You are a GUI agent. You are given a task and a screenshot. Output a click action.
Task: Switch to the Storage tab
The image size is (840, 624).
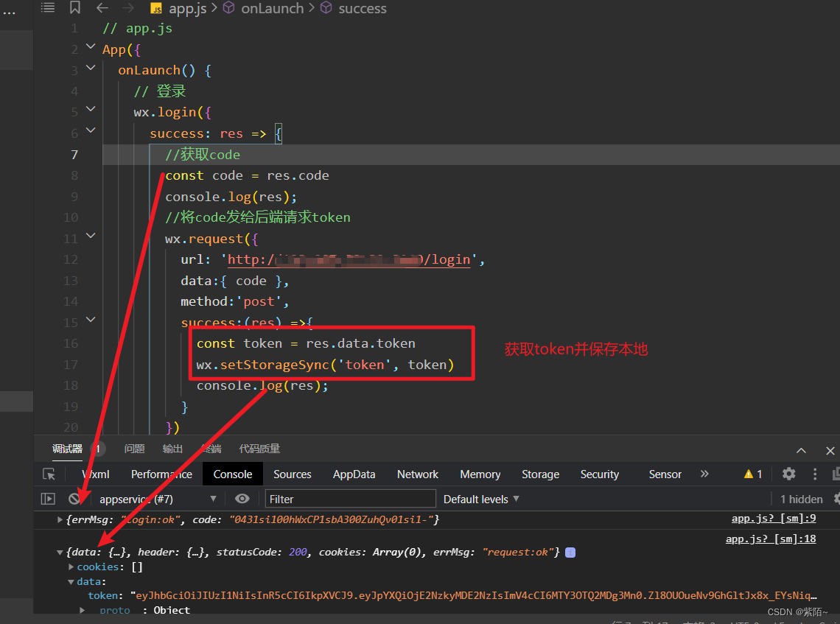click(540, 474)
